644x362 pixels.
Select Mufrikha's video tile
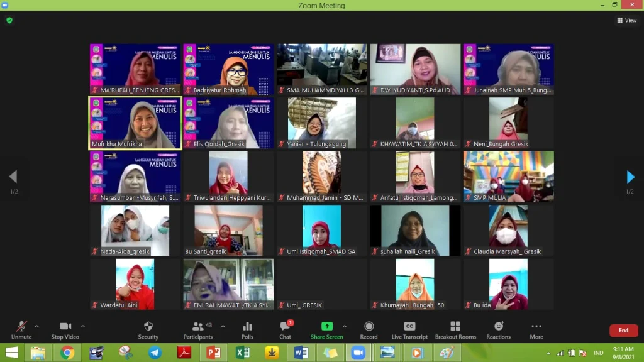[134, 123]
